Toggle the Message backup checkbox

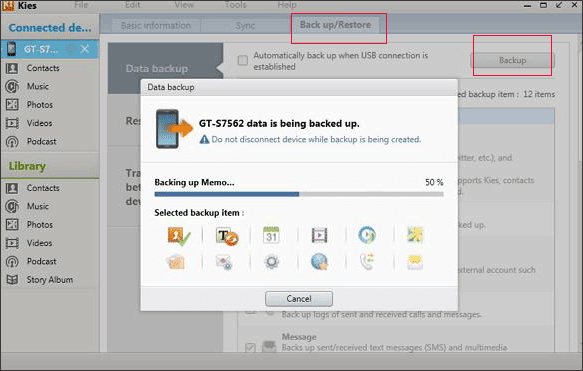point(250,347)
